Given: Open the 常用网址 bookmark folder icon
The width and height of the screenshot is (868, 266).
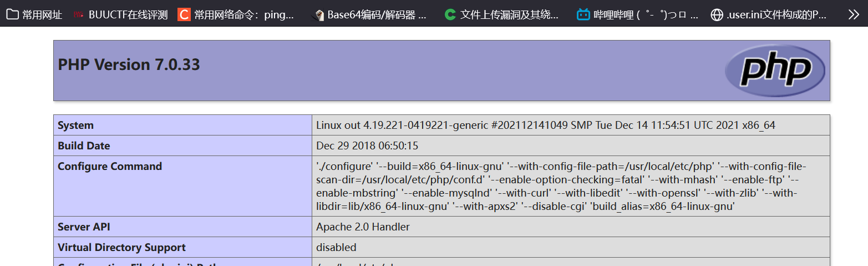Looking at the screenshot, I should (x=12, y=14).
